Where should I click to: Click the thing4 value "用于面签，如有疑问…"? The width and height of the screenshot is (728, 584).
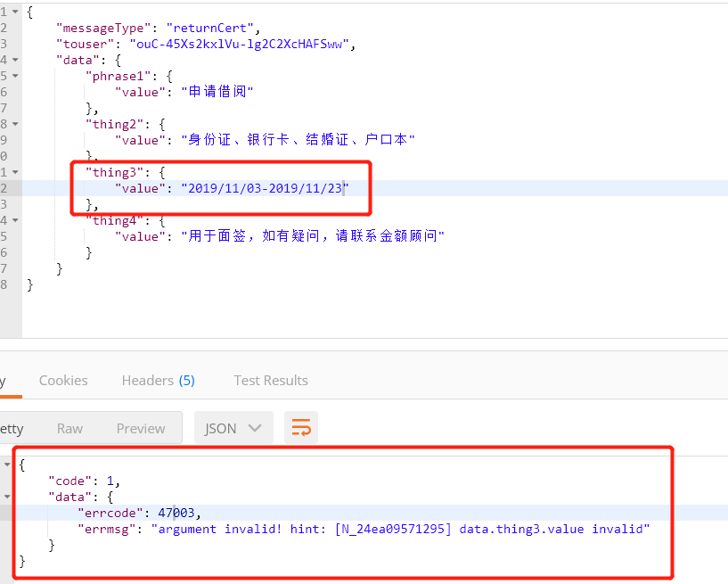pos(313,236)
